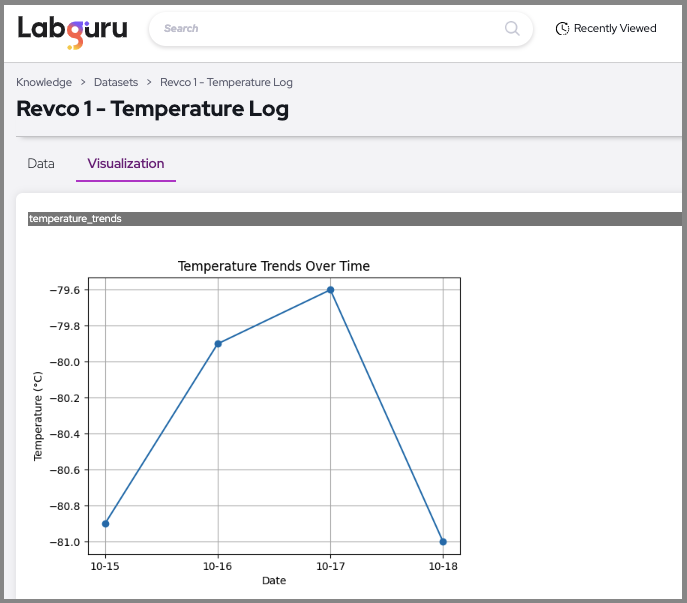The height and width of the screenshot is (603, 687).
Task: Click the Date x-axis label
Action: coord(273,580)
